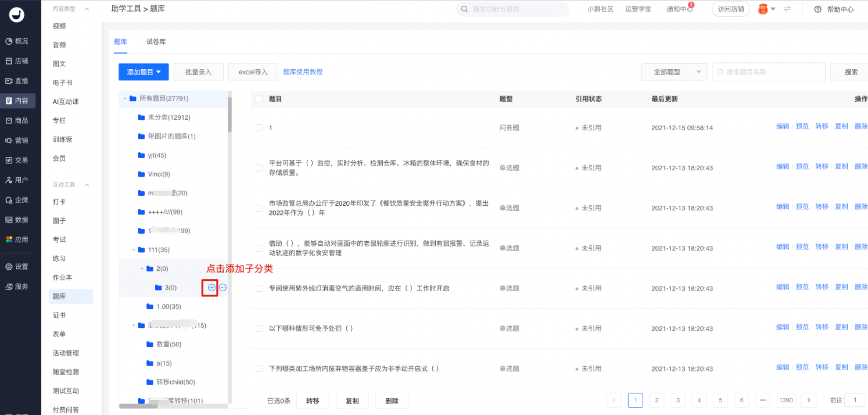The image size is (868, 415).
Task: Open the 全部题型 dropdown filter
Action: 674,72
